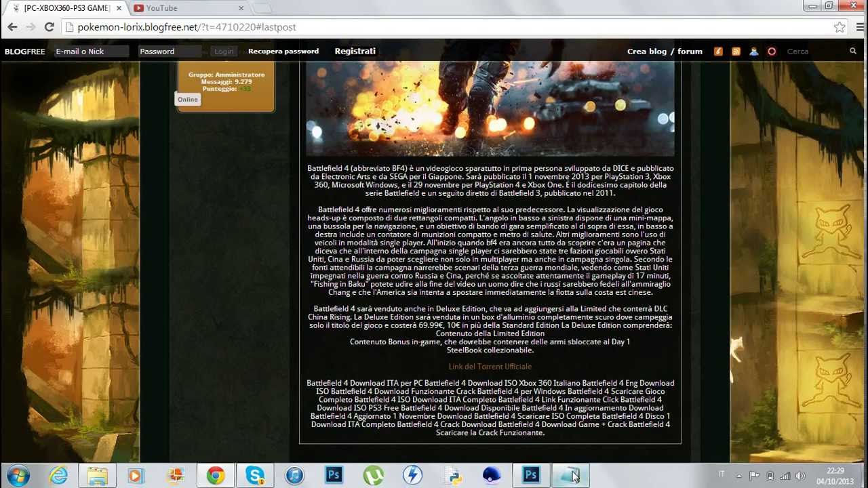Focus the Cerca search field
The width and height of the screenshot is (868, 488).
[x=814, y=52]
